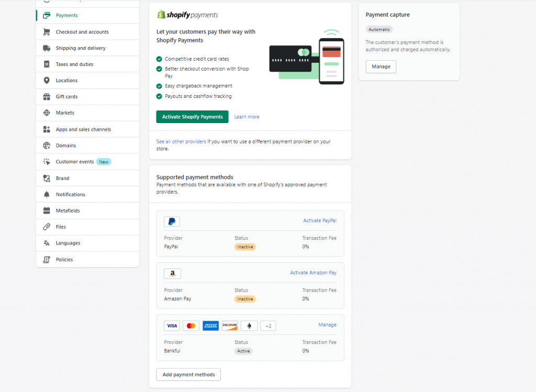536x392 pixels.
Task: Click the PayPal logo in the payment methods list
Action: tap(172, 221)
